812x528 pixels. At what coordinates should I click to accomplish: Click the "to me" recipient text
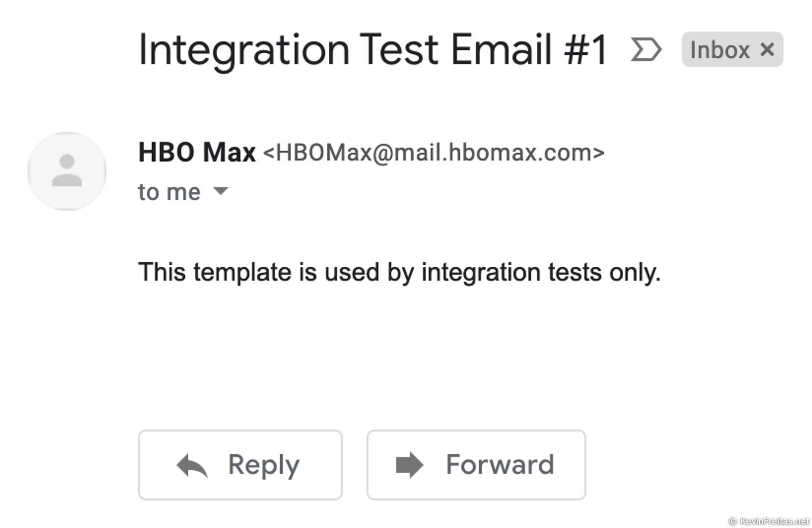coord(169,192)
